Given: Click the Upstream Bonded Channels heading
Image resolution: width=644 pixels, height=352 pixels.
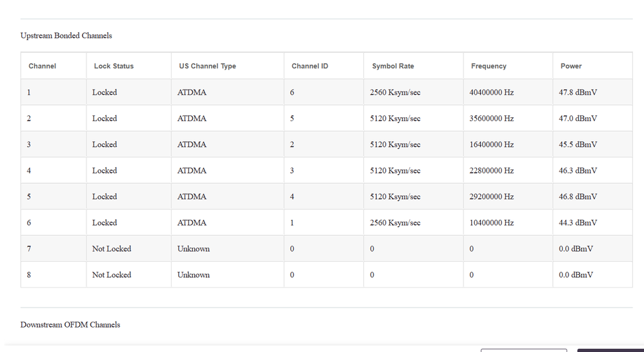Looking at the screenshot, I should pos(66,35).
